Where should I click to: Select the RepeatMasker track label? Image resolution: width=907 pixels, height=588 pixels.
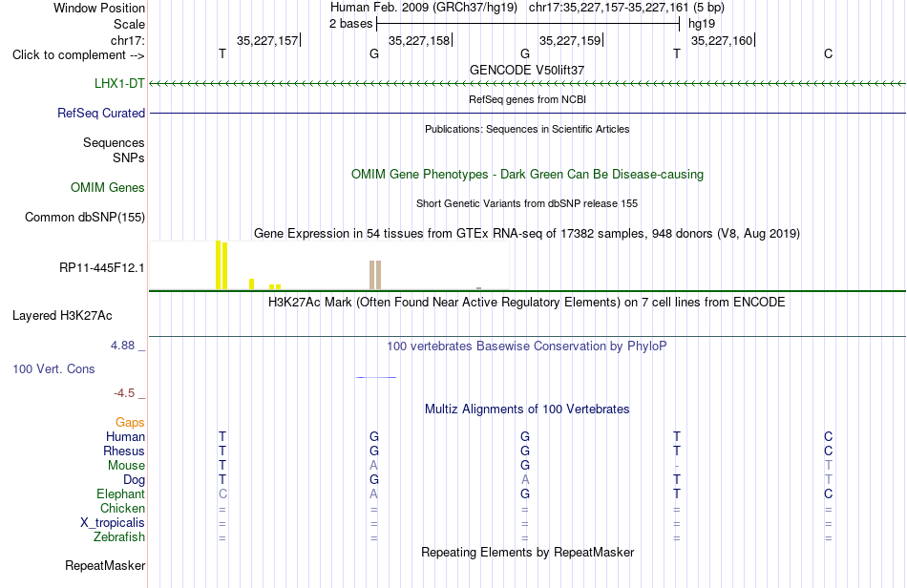[x=105, y=565]
